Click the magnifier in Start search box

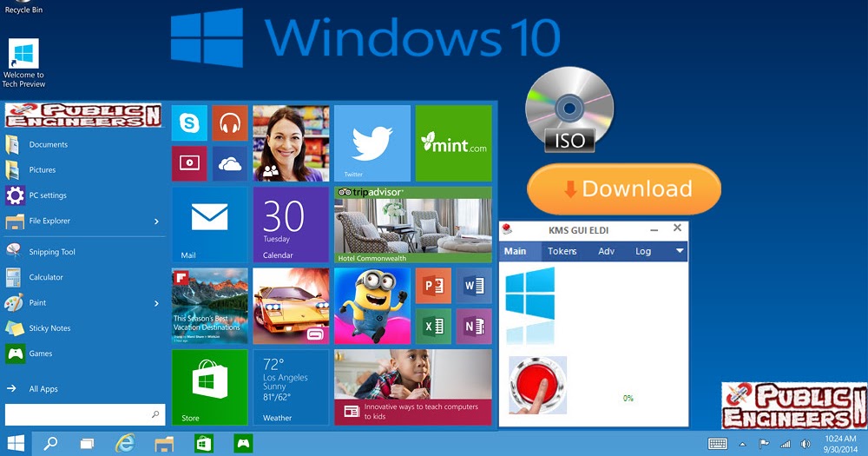[x=155, y=414]
